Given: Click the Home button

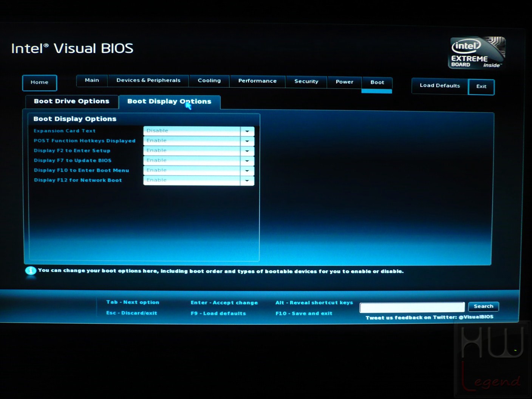Looking at the screenshot, I should (x=40, y=83).
